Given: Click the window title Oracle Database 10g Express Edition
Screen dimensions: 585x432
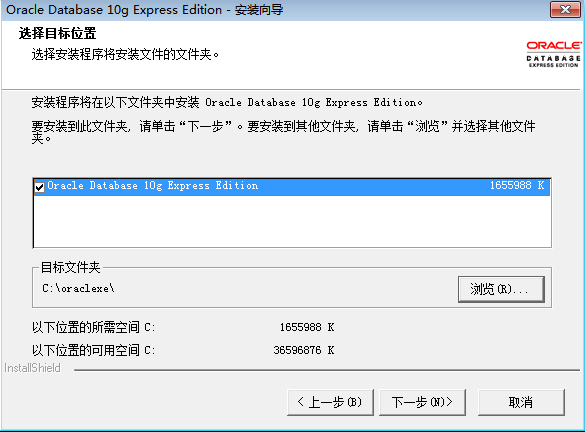Looking at the screenshot, I should tap(145, 10).
